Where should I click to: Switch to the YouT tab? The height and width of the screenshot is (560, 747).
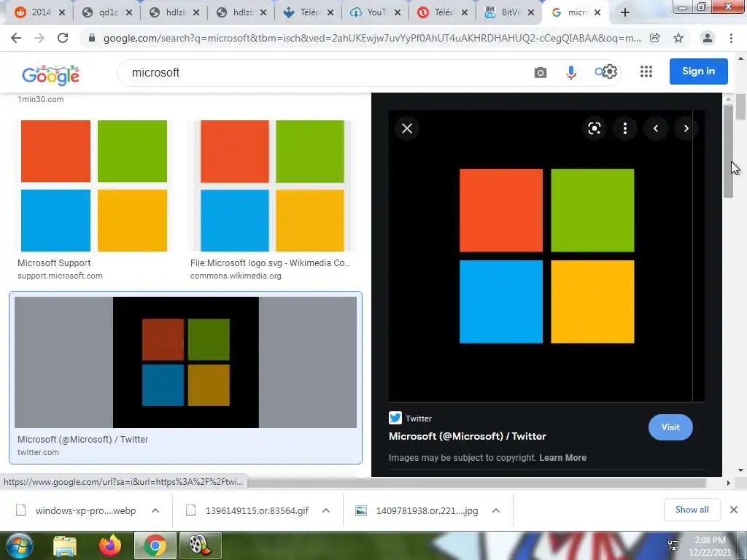tap(376, 13)
